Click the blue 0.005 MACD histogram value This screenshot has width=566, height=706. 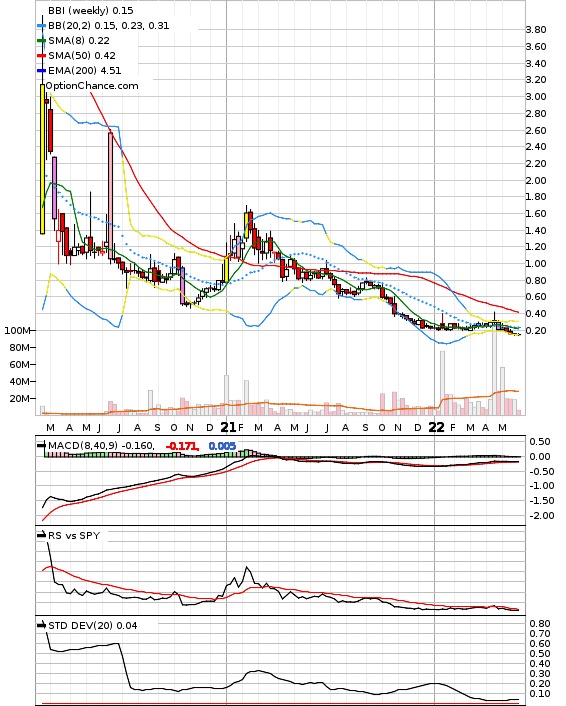(222, 446)
